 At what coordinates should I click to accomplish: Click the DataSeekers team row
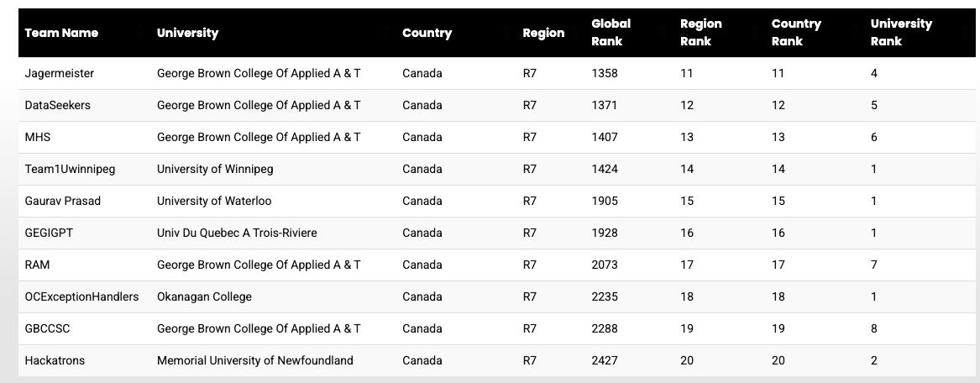click(x=497, y=105)
